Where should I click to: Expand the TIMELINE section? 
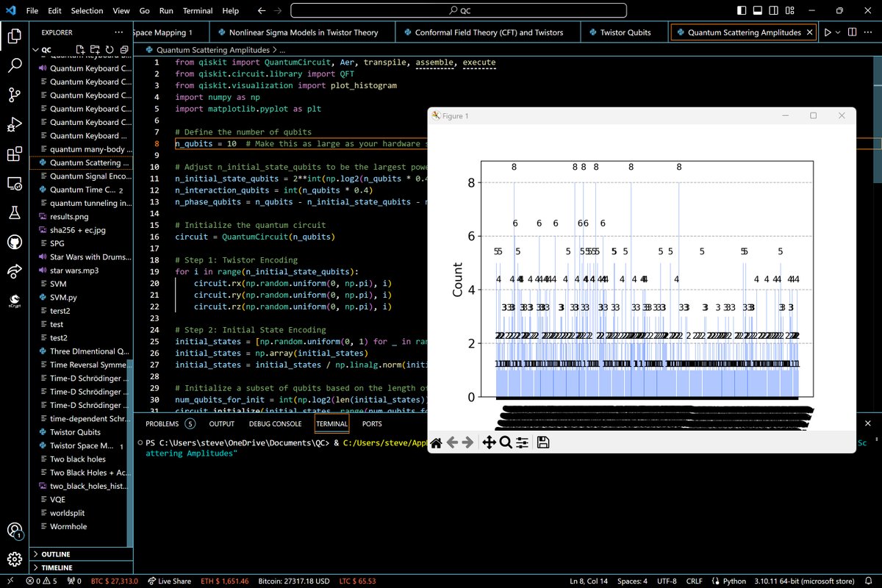point(56,568)
